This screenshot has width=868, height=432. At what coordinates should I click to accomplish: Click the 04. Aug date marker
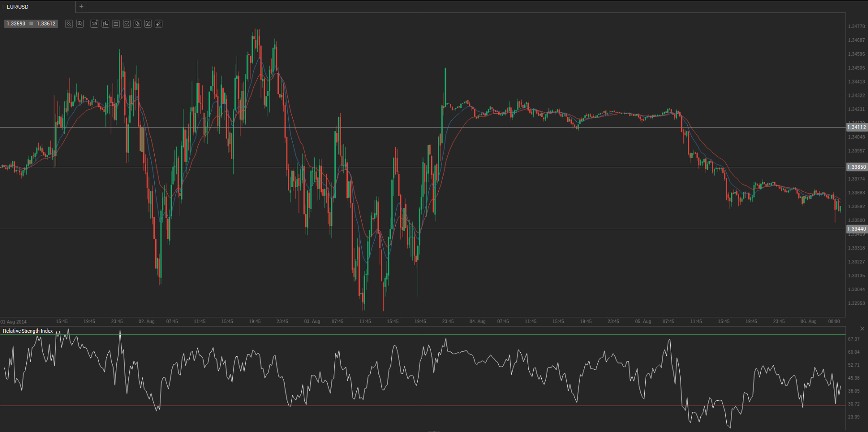[478, 321]
